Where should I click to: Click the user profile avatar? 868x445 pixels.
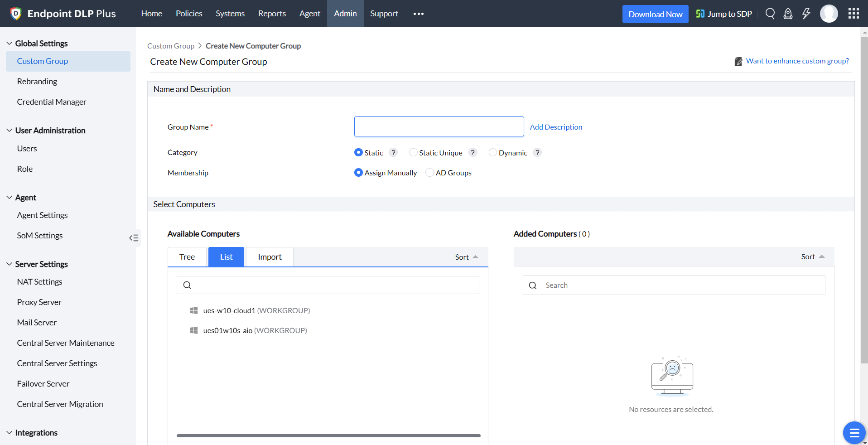point(829,14)
